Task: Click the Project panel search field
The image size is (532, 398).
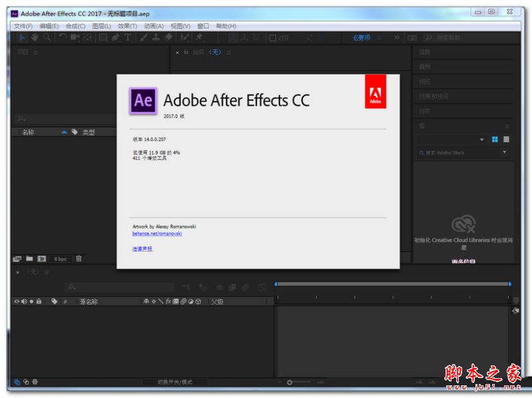Action: pos(65,119)
